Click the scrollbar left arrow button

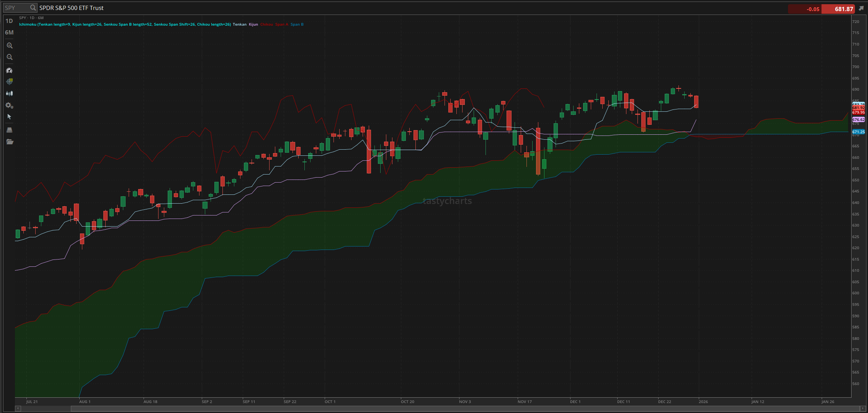point(17,409)
